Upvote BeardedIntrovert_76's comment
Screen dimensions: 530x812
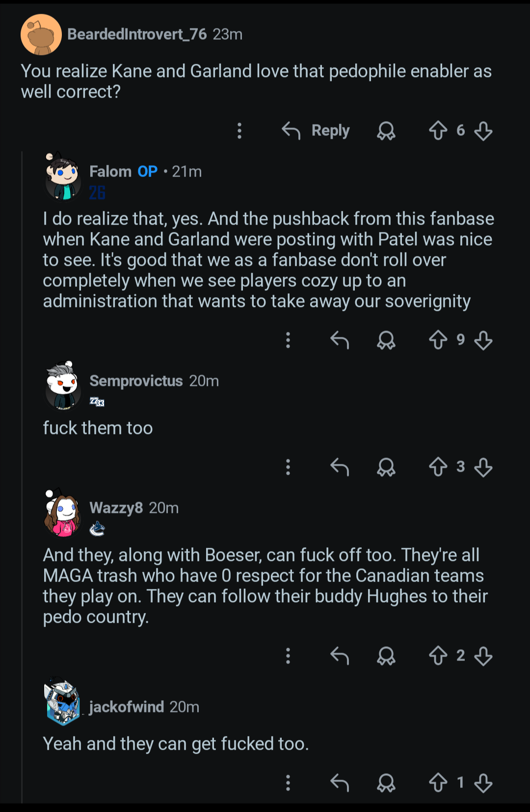coord(438,131)
